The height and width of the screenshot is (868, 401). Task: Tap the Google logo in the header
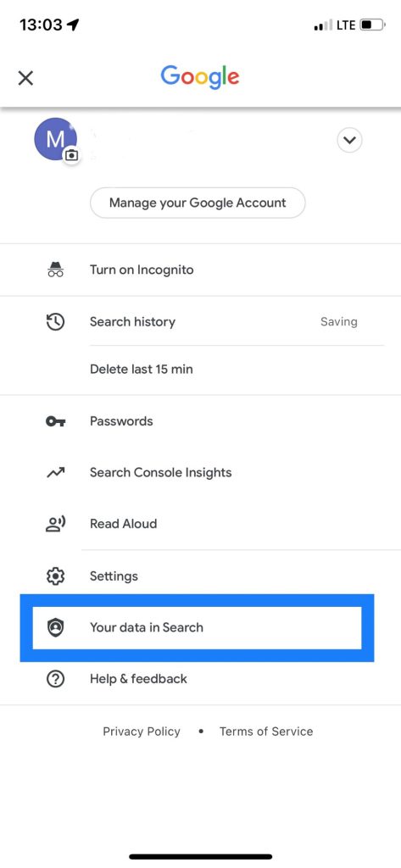pos(200,76)
